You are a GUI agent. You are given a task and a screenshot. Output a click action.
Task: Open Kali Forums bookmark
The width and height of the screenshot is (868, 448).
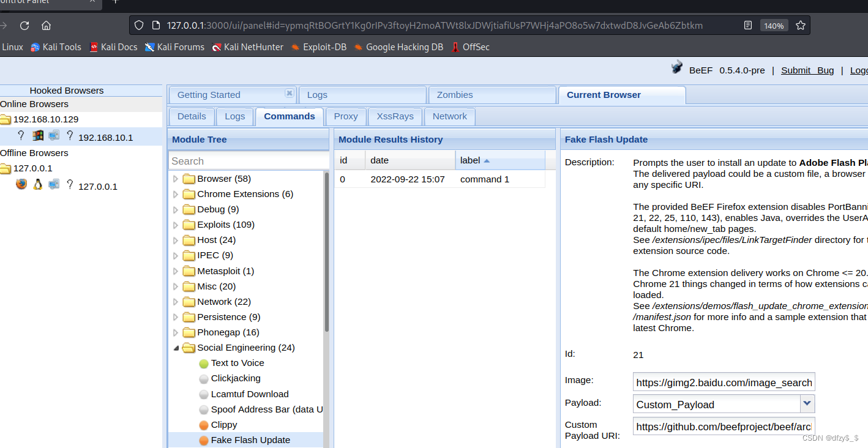(174, 47)
